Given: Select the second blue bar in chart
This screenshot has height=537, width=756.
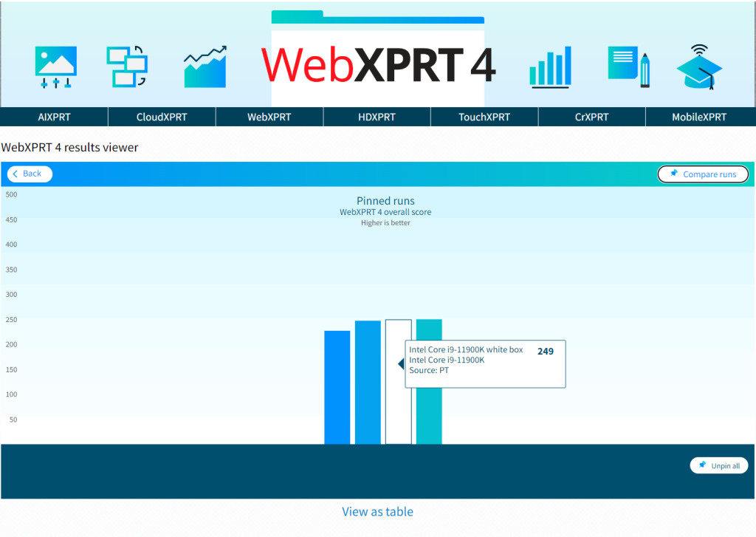Looking at the screenshot, I should pyautogui.click(x=368, y=383).
